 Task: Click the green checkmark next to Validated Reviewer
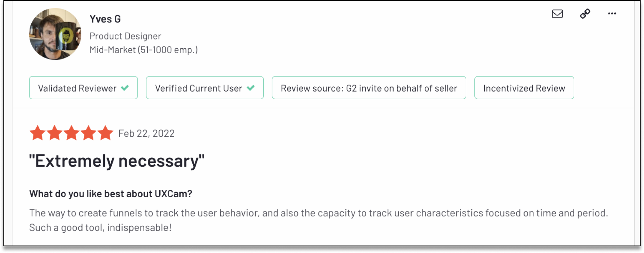coord(125,88)
